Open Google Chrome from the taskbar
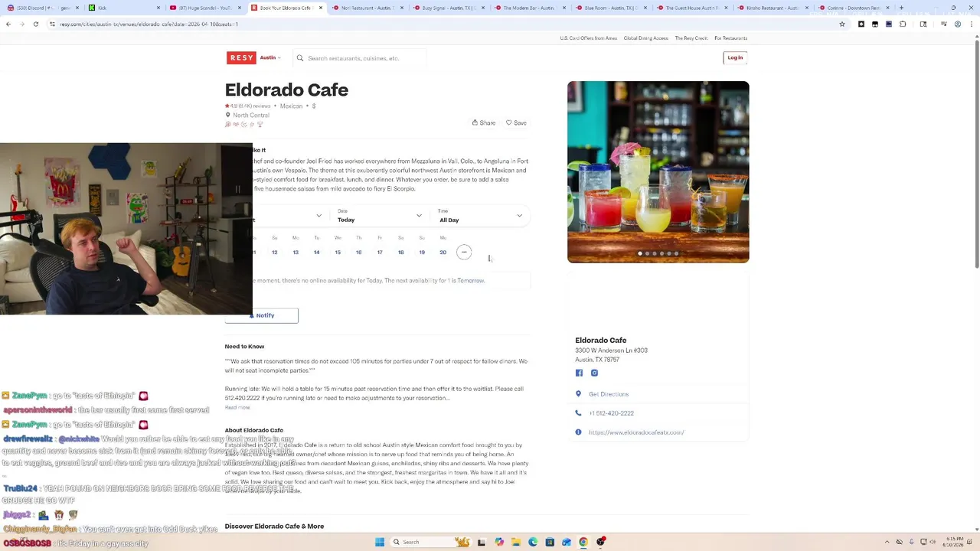980x551 pixels. (583, 542)
